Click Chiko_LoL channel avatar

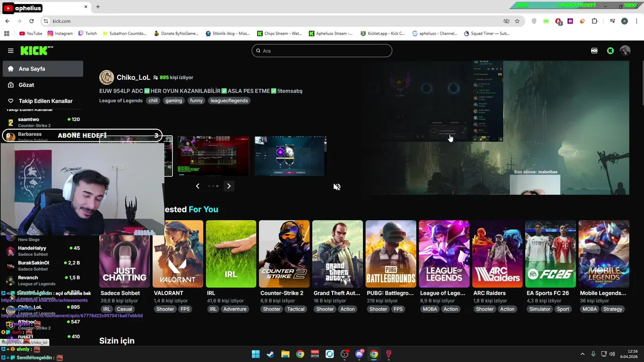tap(107, 77)
